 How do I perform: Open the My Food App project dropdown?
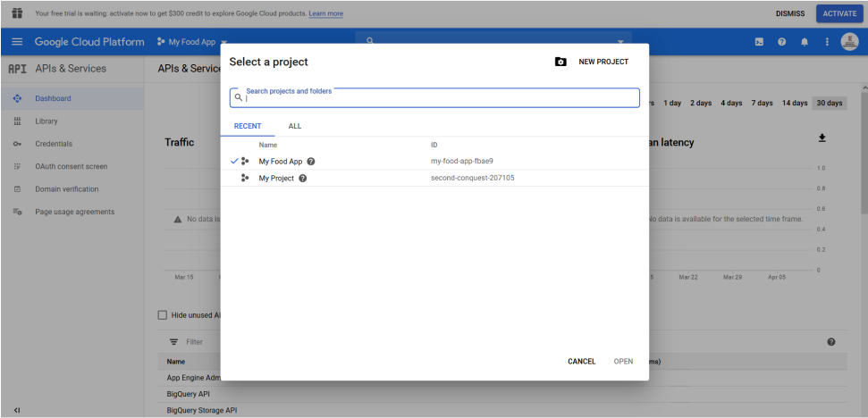pos(192,42)
